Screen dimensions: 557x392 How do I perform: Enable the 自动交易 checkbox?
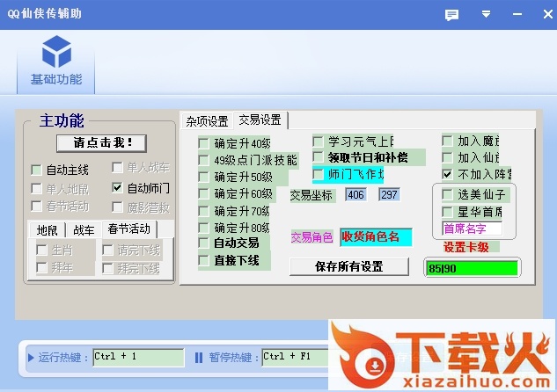(203, 243)
